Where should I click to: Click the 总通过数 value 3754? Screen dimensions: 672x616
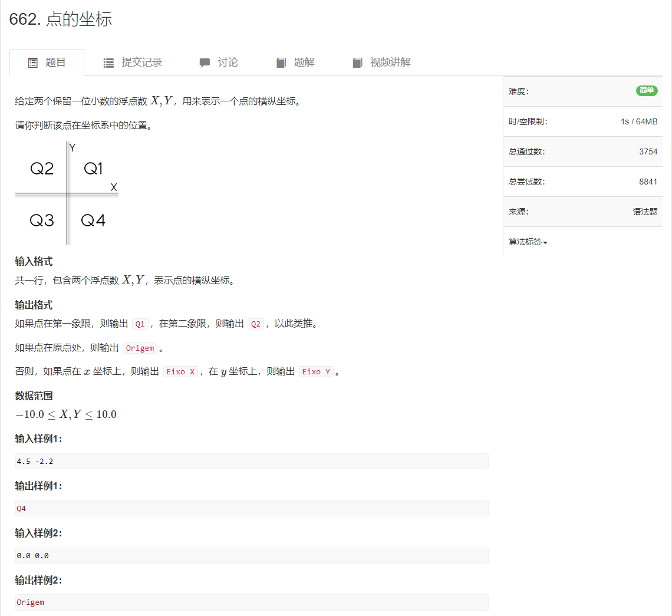648,151
